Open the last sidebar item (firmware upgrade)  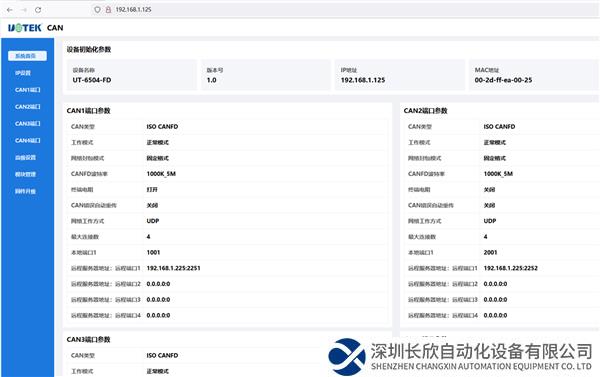click(25, 191)
